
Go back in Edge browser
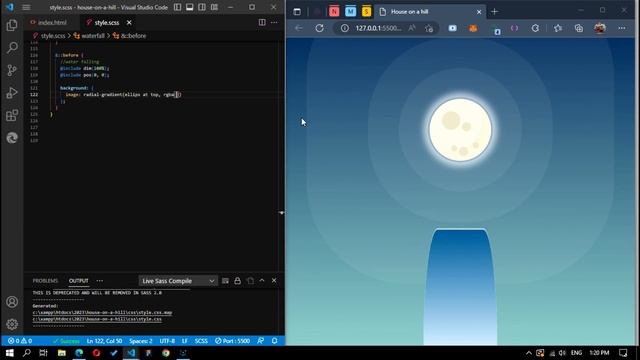(299, 28)
